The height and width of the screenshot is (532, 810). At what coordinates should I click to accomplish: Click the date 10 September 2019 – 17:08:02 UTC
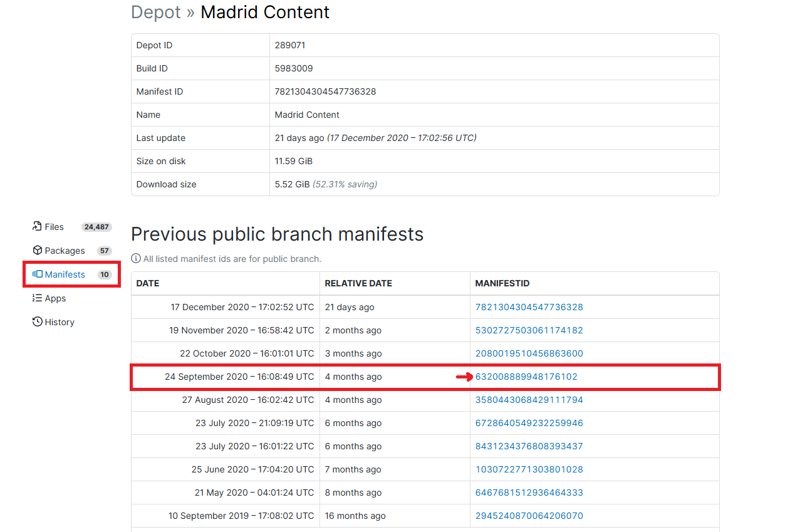click(241, 516)
